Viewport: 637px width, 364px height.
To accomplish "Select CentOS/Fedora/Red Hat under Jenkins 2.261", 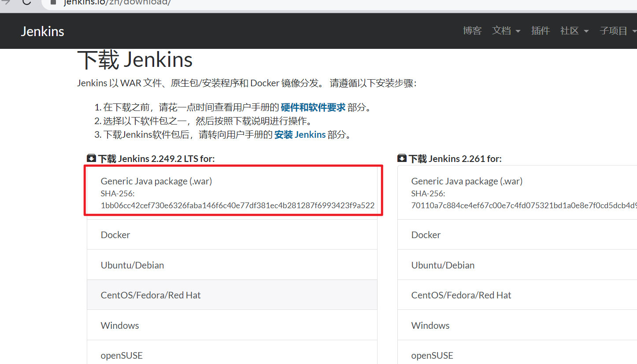I will [517, 295].
